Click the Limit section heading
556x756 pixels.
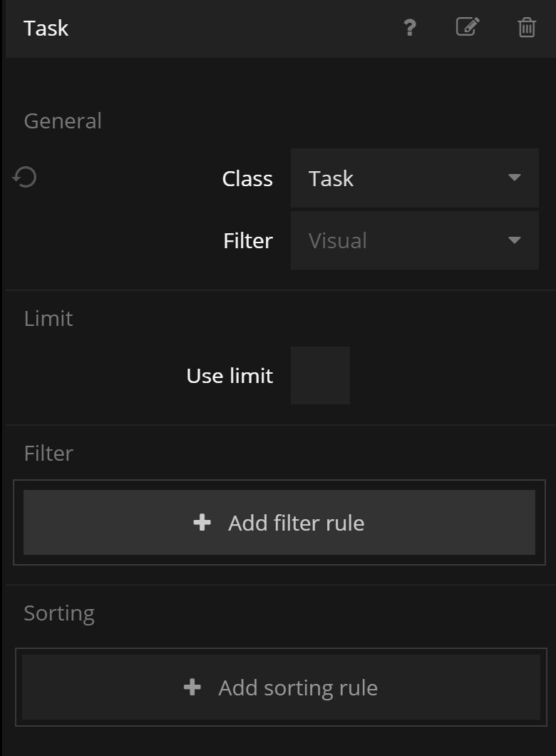coord(48,318)
